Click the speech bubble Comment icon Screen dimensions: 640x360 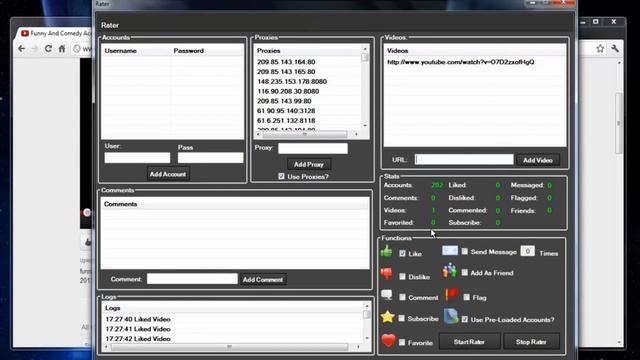[x=386, y=295]
